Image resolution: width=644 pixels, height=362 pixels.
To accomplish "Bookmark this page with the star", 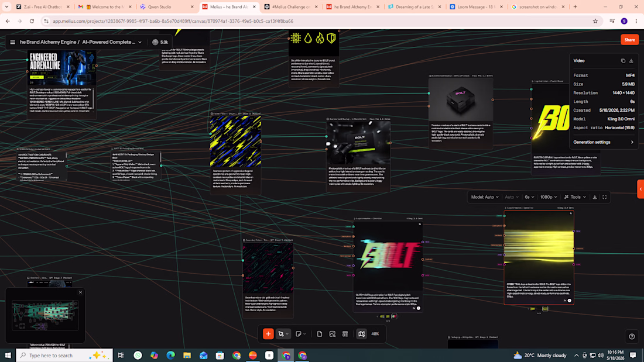I will (x=595, y=21).
